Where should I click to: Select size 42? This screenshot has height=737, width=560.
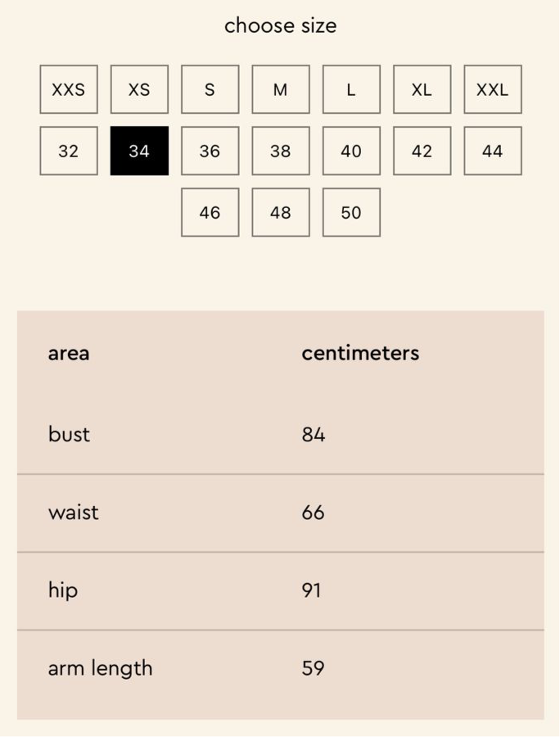pyautogui.click(x=422, y=151)
